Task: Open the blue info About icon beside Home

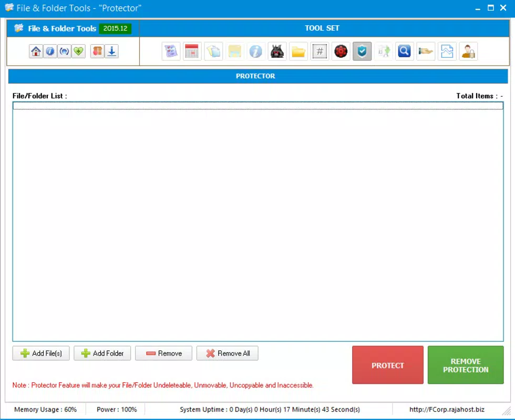Action: [50, 51]
